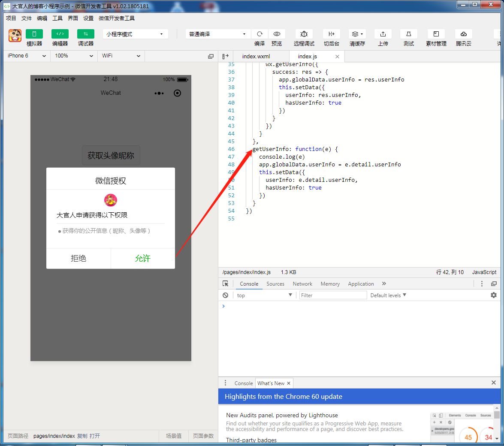The image size is (504, 446).
Task: Undock the devtools panel
Action: [x=494, y=284]
